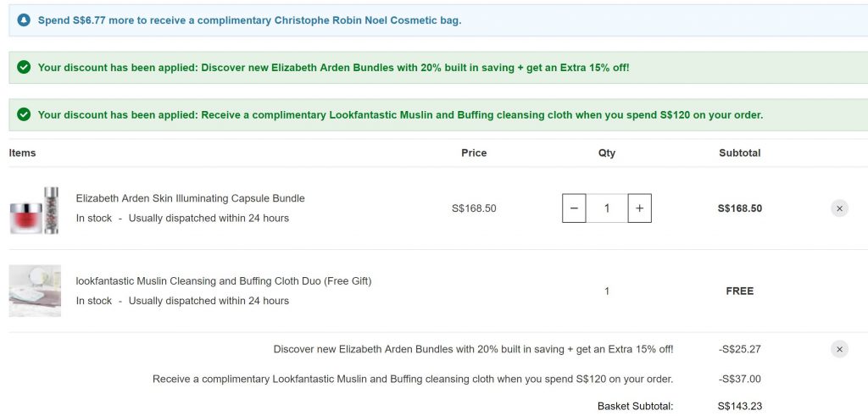
Task: Click the quantity field for the Elizabeth Arden bundle
Action: 607,208
